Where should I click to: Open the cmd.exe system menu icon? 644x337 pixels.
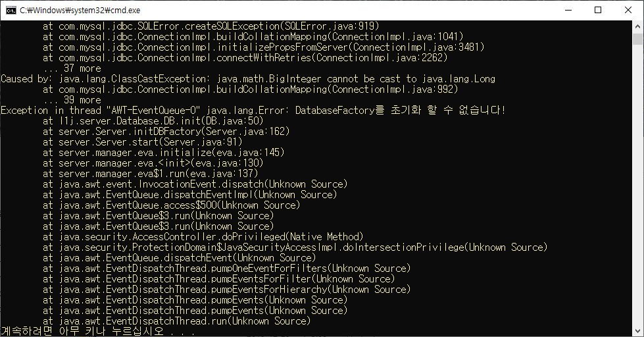coord(11,11)
